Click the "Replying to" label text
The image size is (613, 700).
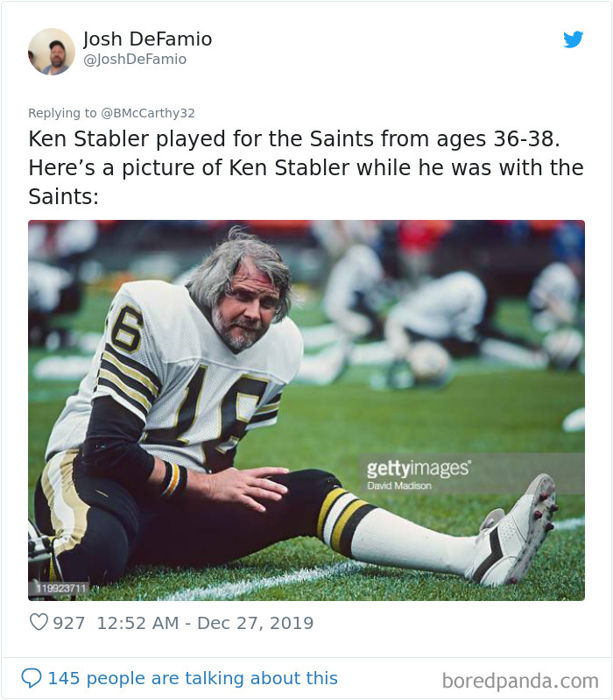click(x=62, y=113)
